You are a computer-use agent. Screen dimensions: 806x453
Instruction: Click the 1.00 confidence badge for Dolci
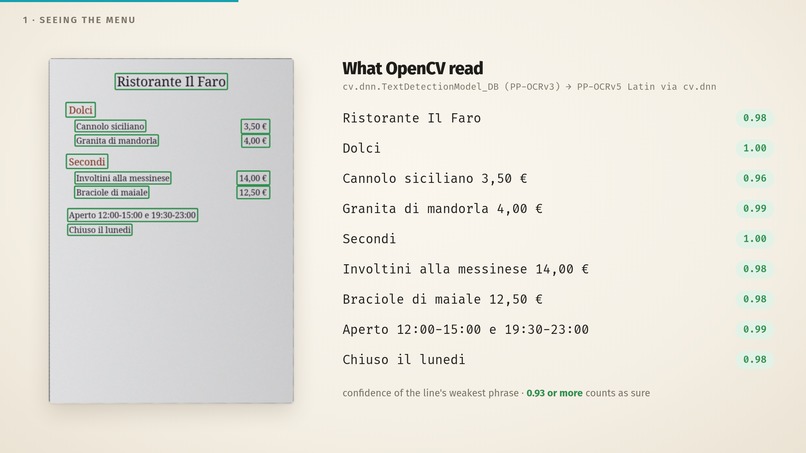tap(755, 148)
